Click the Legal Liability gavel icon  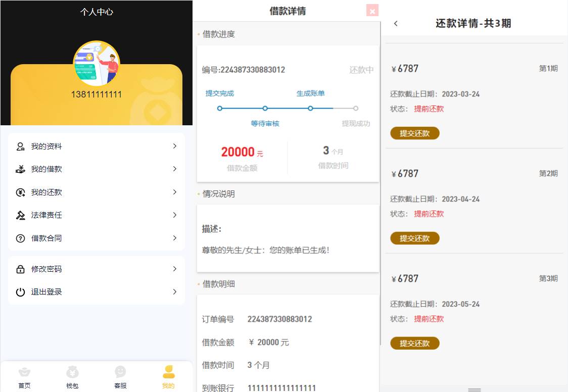pos(20,215)
